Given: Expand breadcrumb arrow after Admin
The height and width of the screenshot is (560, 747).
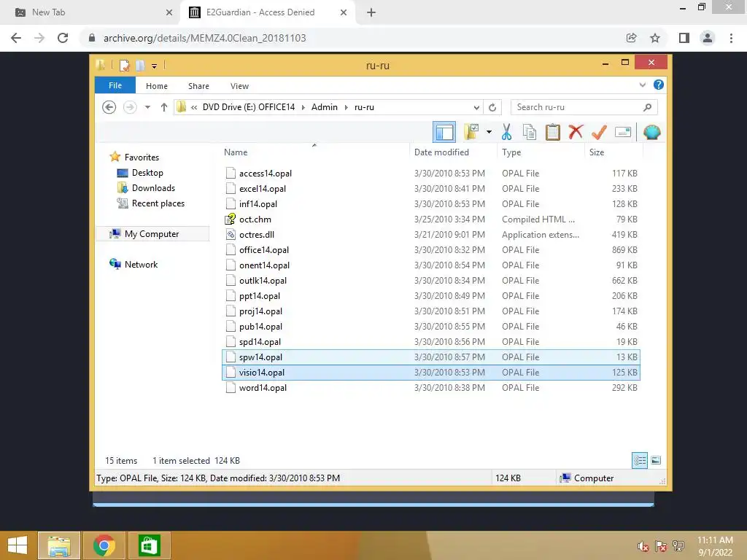Looking at the screenshot, I should pos(347,107).
